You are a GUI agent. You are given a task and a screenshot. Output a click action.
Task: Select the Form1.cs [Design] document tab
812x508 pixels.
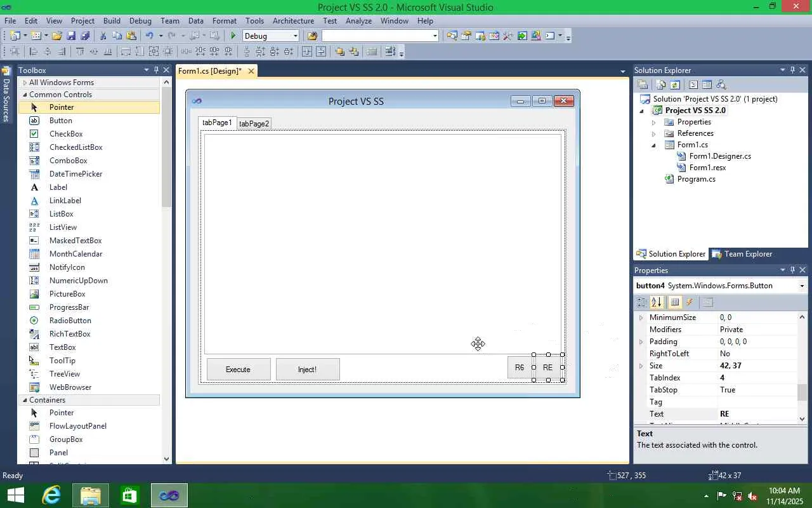tap(210, 71)
